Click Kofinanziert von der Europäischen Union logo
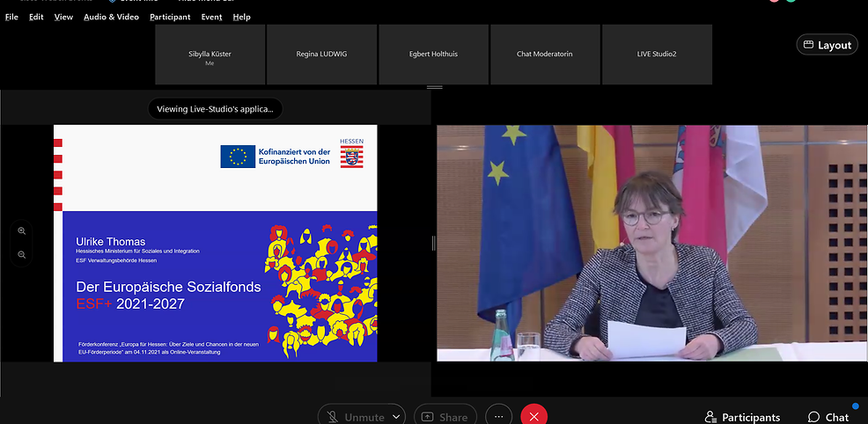The image size is (868, 424). point(276,157)
